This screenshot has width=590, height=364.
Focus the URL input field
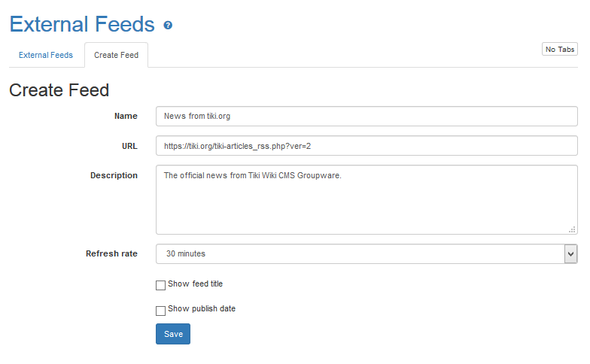coord(366,146)
